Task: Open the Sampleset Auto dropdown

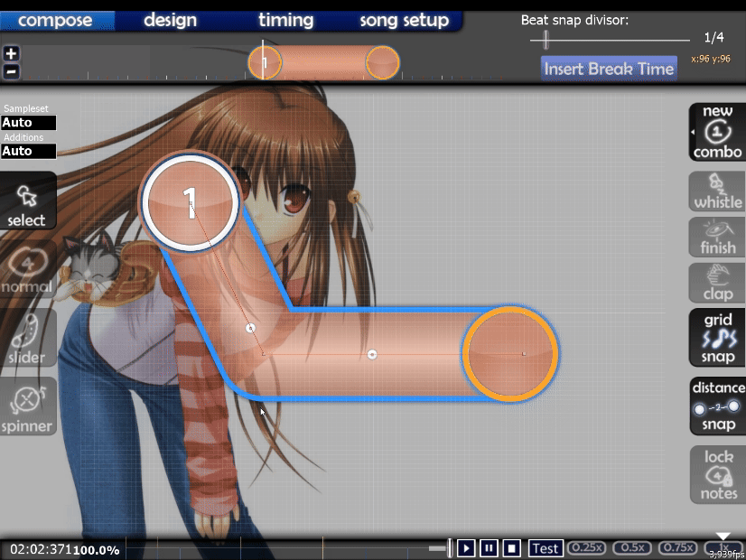Action: [x=29, y=123]
